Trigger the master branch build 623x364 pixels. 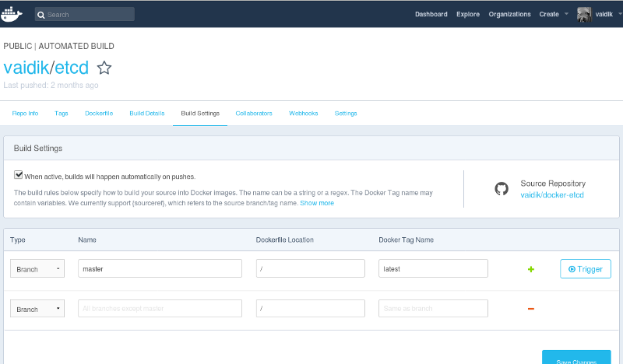tap(586, 269)
